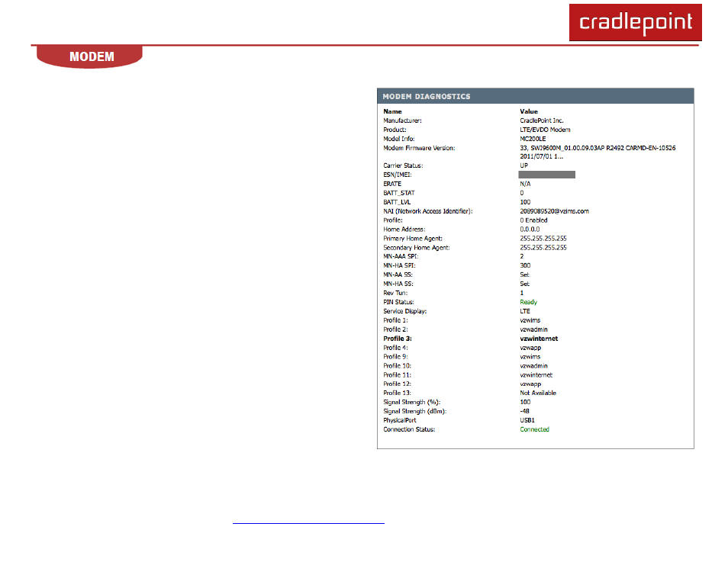Viewport: 728px width, 562px height.
Task: Open the blue underlined link
Action: (x=308, y=523)
